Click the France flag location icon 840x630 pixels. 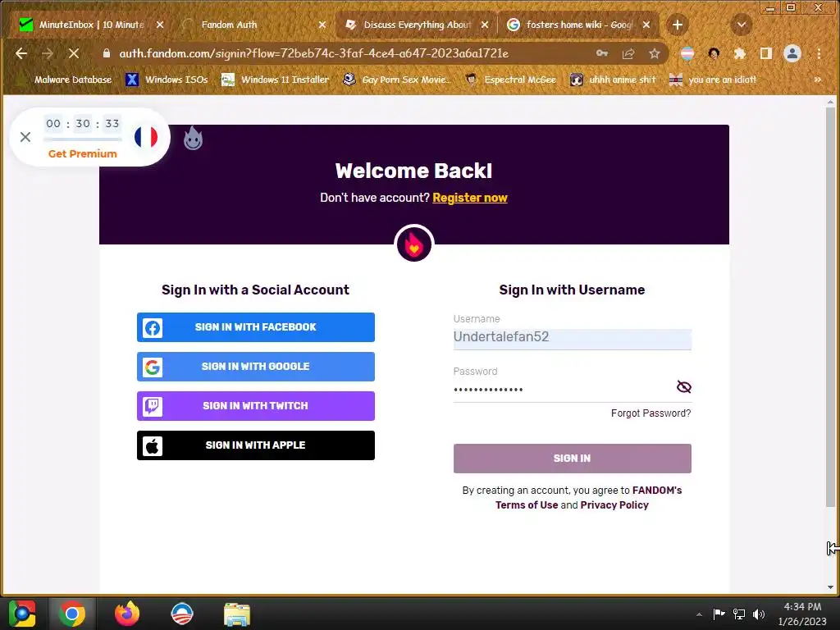click(146, 137)
